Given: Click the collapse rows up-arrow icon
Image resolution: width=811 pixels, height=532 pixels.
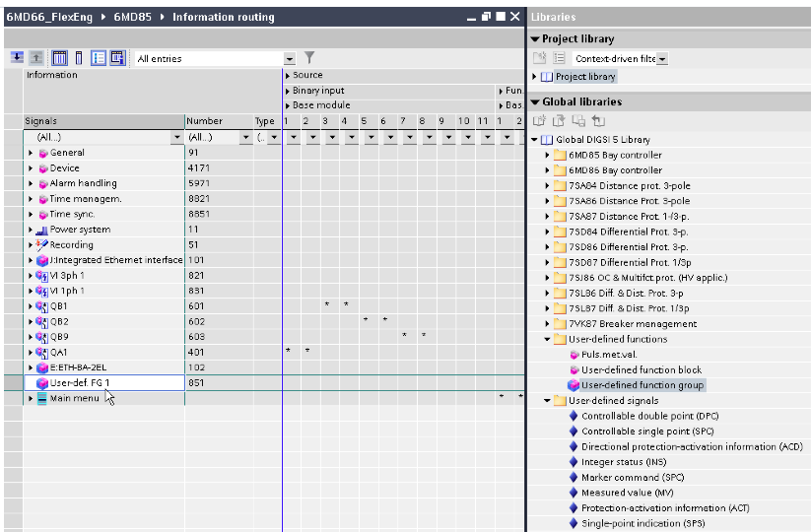Looking at the screenshot, I should pos(36,58).
